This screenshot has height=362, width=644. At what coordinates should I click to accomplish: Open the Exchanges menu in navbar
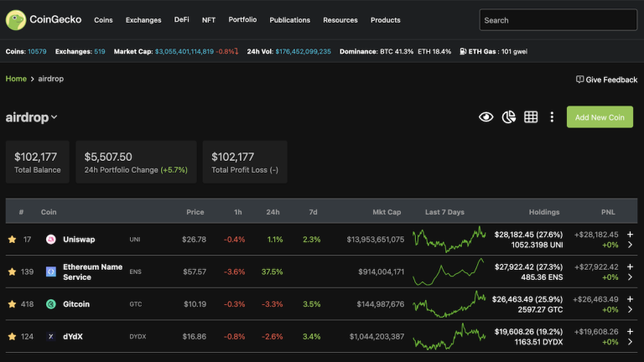point(143,20)
